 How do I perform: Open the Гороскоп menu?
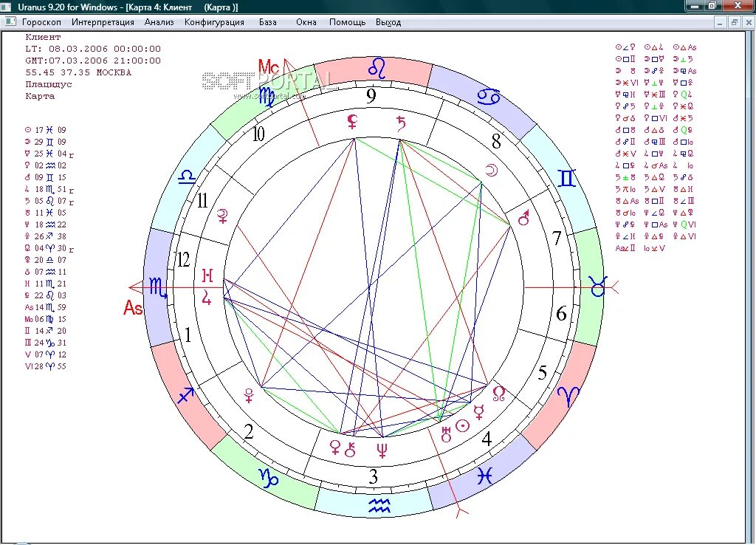(x=41, y=22)
